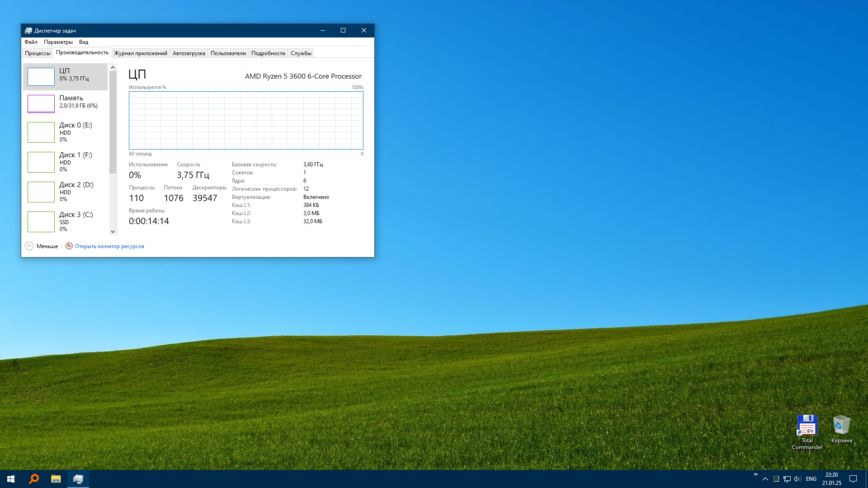Click base speed value 3,60 ГГц
Screen dimensions: 868x488
(313, 164)
